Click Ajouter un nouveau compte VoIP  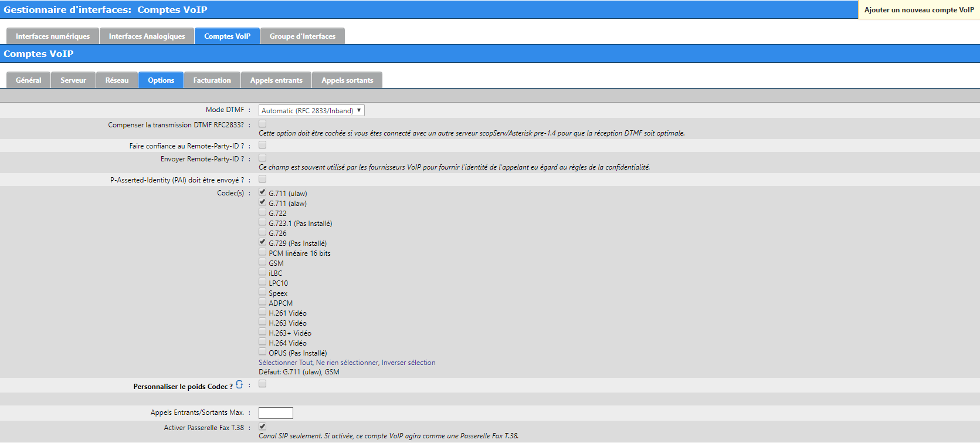(x=919, y=10)
